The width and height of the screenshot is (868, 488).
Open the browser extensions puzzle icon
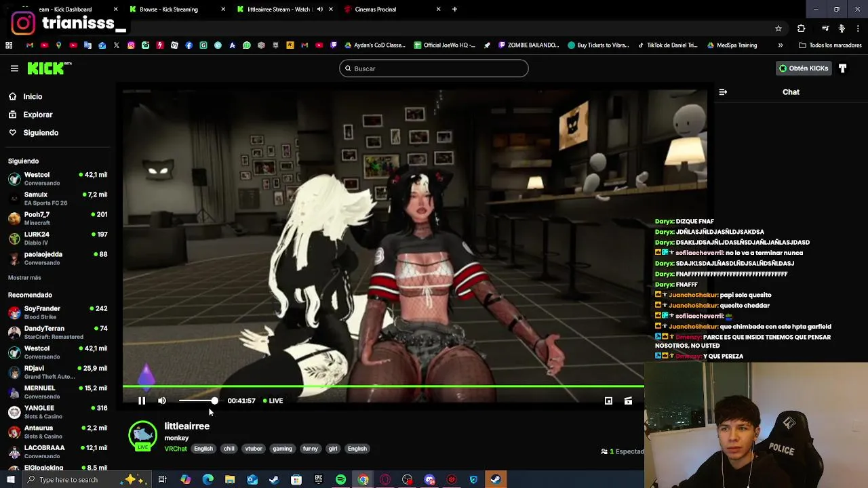(802, 28)
